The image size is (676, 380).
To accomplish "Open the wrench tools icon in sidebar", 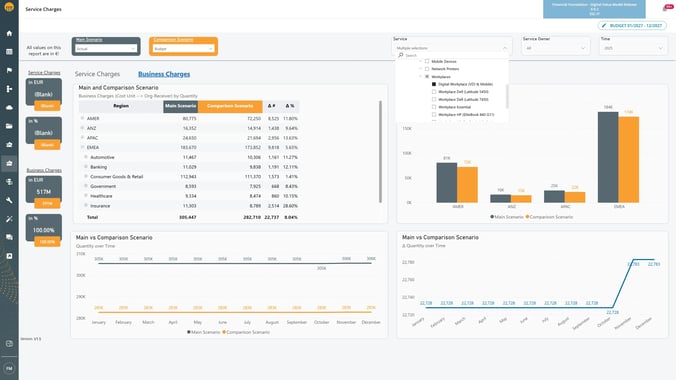I will [x=9, y=200].
